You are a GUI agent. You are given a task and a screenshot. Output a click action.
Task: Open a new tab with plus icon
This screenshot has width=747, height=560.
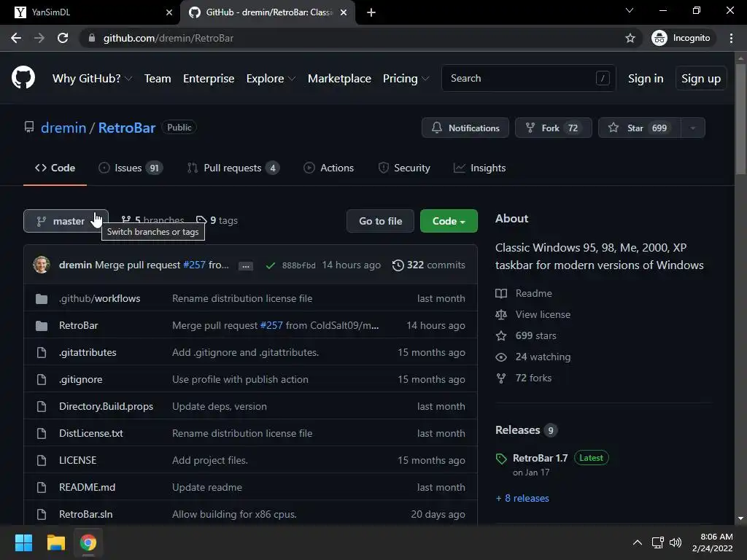371,12
